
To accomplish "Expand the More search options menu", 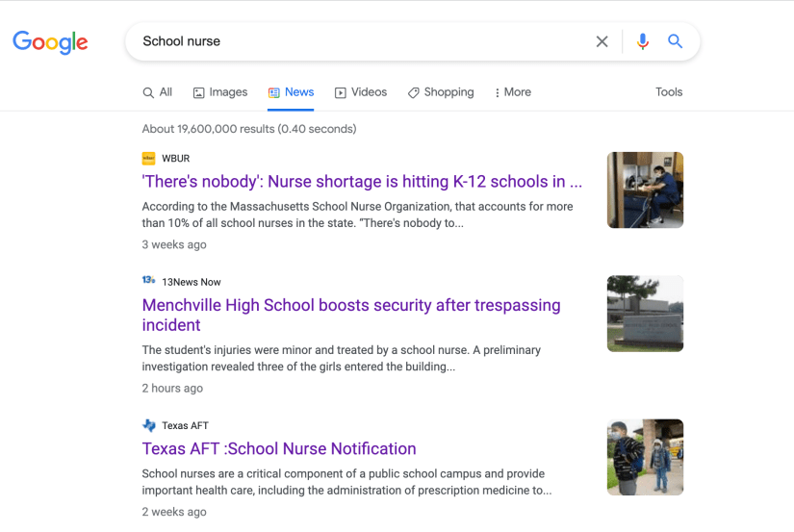I will tap(512, 92).
